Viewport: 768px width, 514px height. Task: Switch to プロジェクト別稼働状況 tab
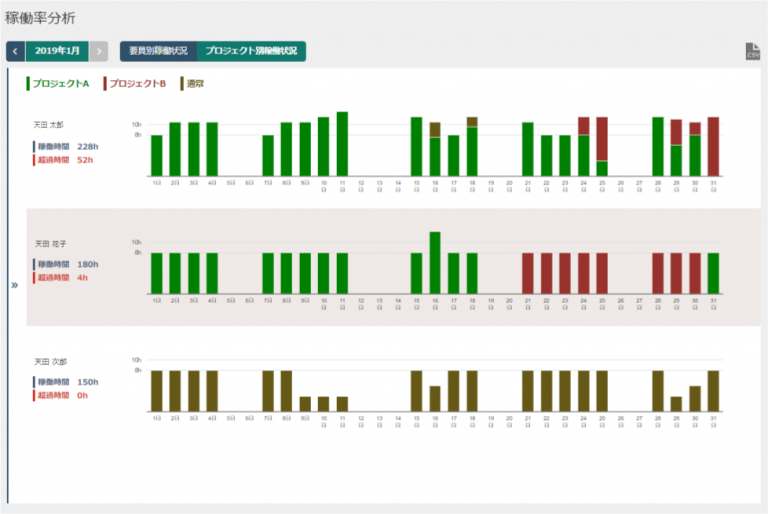tap(251, 51)
